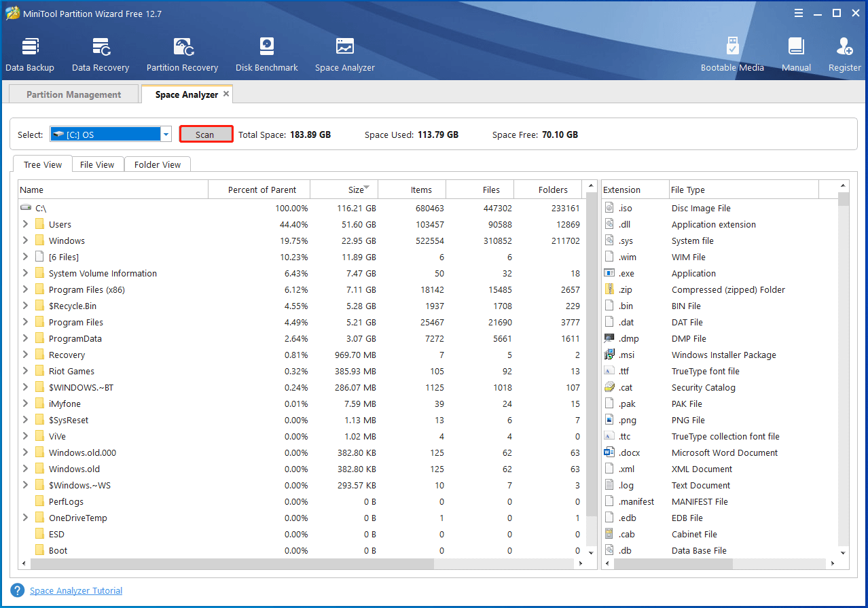The height and width of the screenshot is (608, 868).
Task: Click the .docx Word document icon
Action: click(609, 452)
